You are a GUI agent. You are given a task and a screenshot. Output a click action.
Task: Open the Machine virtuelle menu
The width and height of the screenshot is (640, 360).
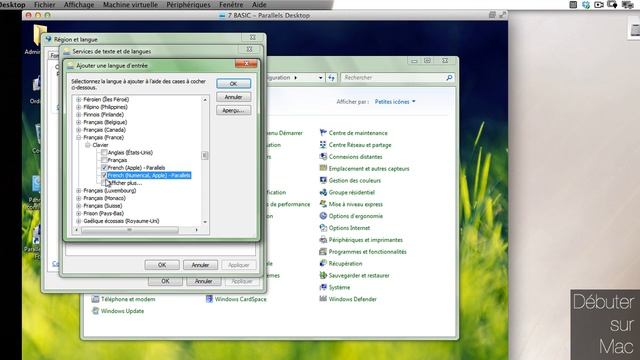130,5
